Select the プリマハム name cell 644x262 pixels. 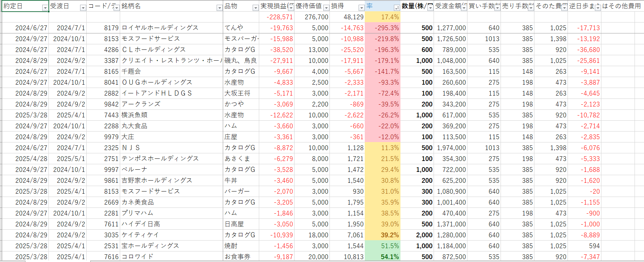[171, 213]
